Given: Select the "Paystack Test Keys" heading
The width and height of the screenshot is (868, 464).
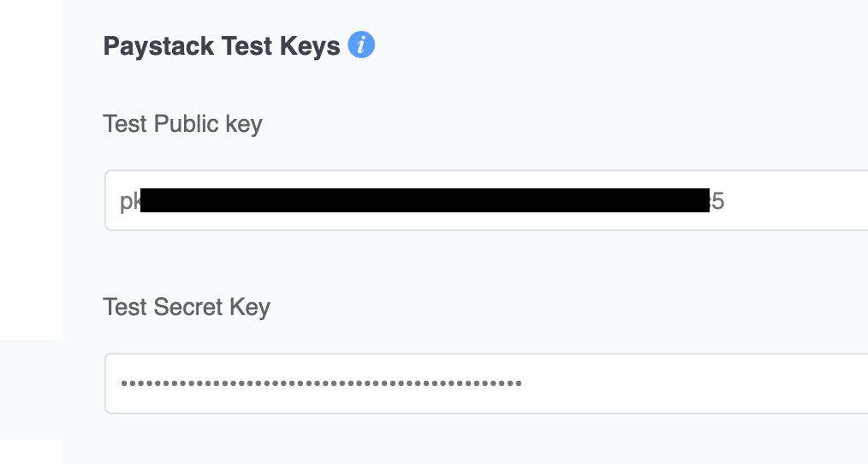Looking at the screenshot, I should [222, 46].
